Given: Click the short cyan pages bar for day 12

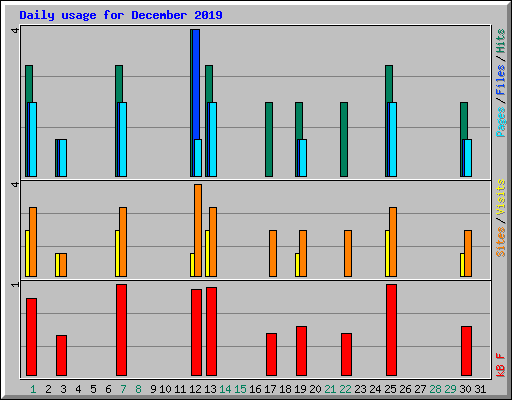Looking at the screenshot, I should (198, 158).
